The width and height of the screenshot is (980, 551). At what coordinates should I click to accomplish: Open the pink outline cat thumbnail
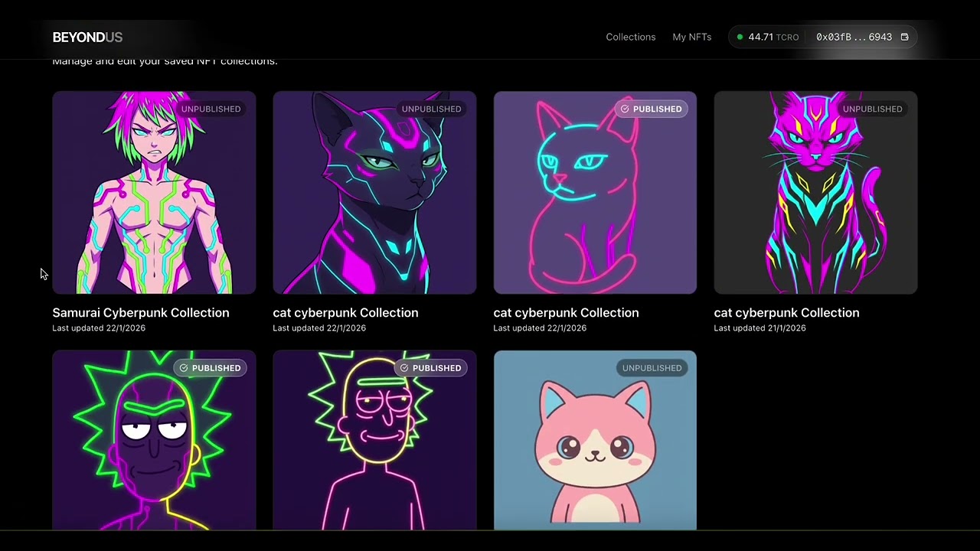click(595, 193)
